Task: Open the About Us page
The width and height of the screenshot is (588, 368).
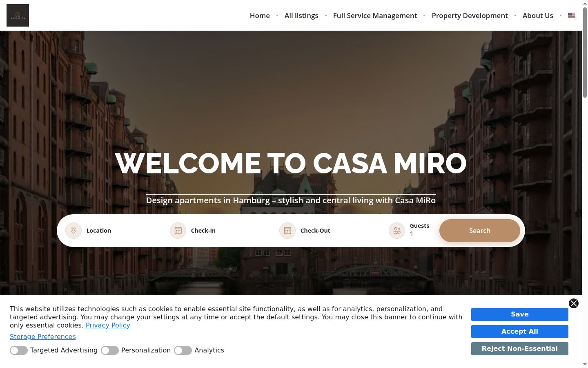Action: 538,16
